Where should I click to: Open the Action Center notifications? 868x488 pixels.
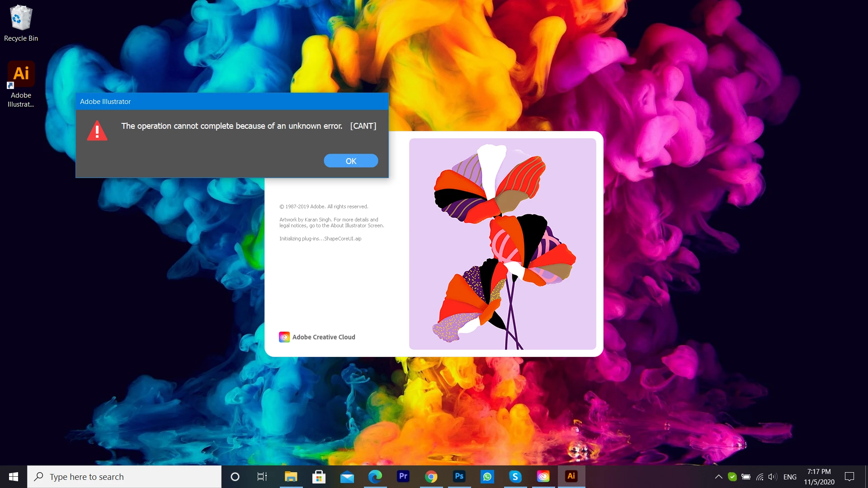(x=849, y=477)
